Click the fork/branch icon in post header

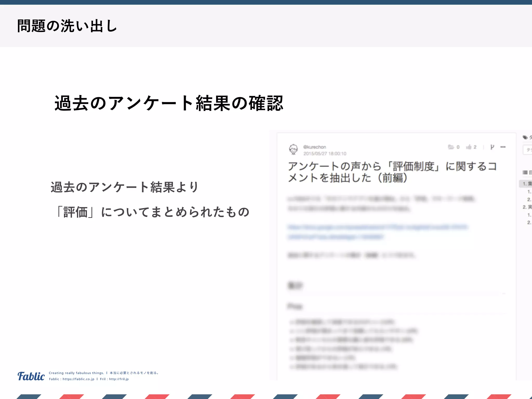(492, 147)
